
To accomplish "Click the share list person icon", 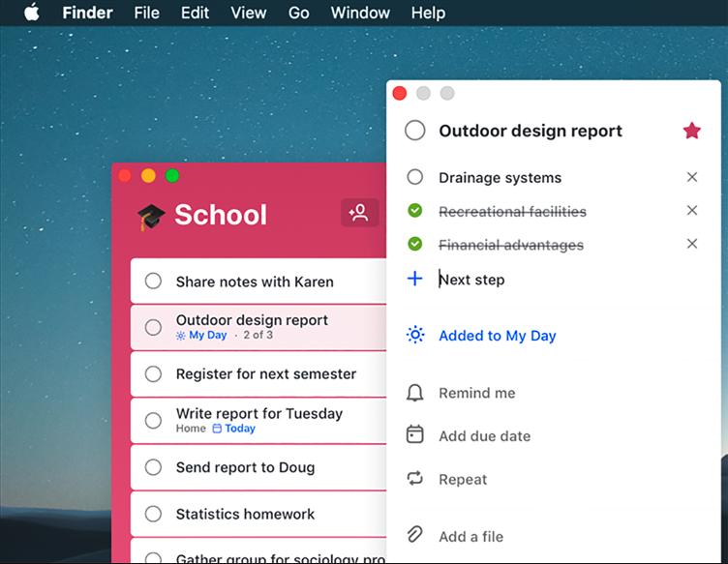I will click(x=359, y=213).
